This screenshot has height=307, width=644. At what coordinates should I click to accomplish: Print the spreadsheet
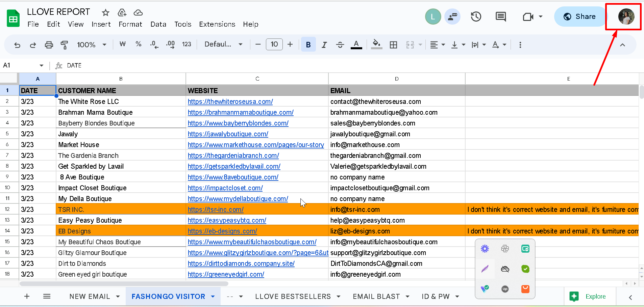click(49, 45)
